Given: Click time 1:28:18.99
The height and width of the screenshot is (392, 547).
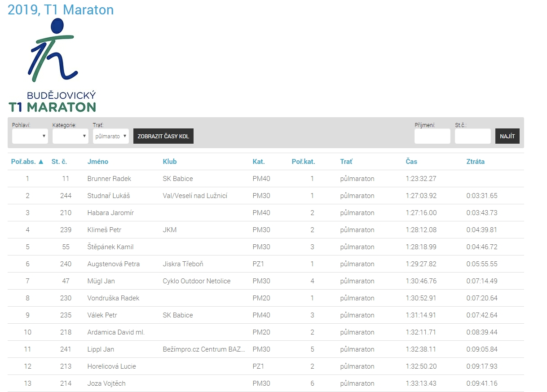Looking at the screenshot, I should pyautogui.click(x=421, y=247).
